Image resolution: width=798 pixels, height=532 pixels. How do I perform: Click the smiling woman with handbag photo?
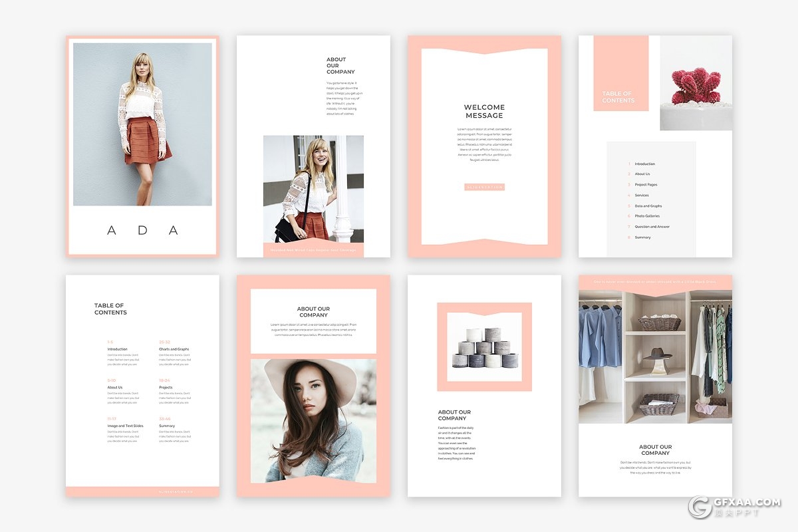(x=313, y=189)
